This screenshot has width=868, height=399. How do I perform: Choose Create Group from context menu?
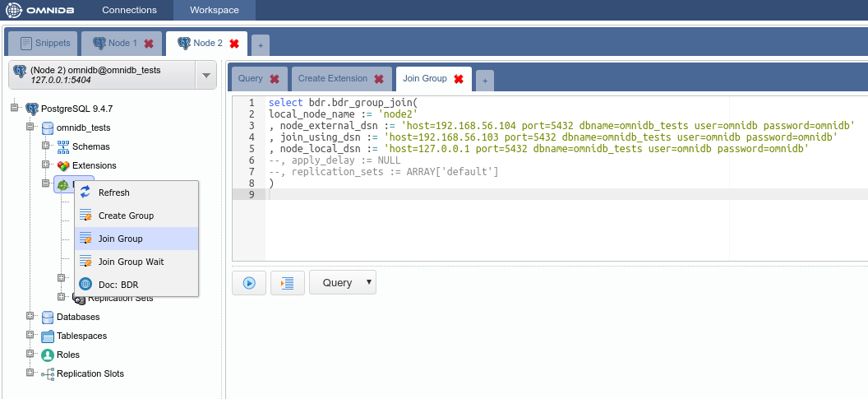point(126,216)
